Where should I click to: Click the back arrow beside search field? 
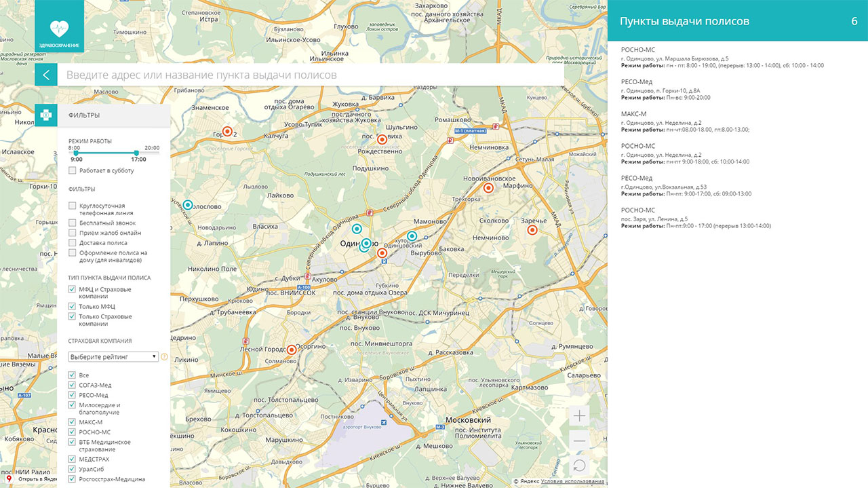[46, 75]
